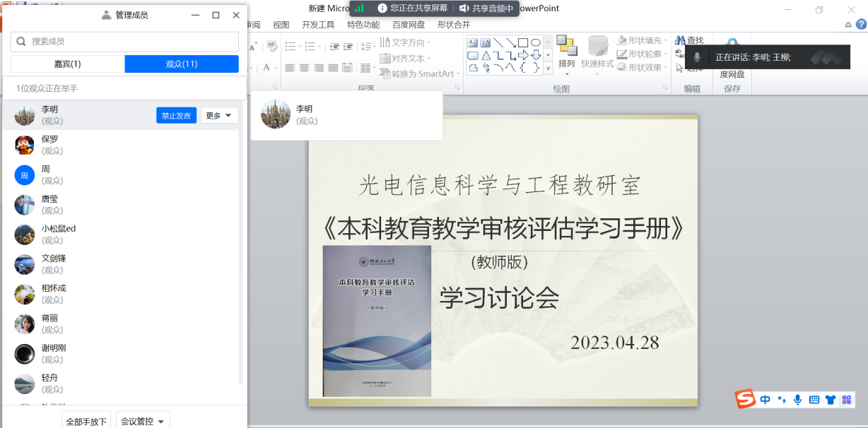Click the bulleted list icon
868x428 pixels.
291,47
